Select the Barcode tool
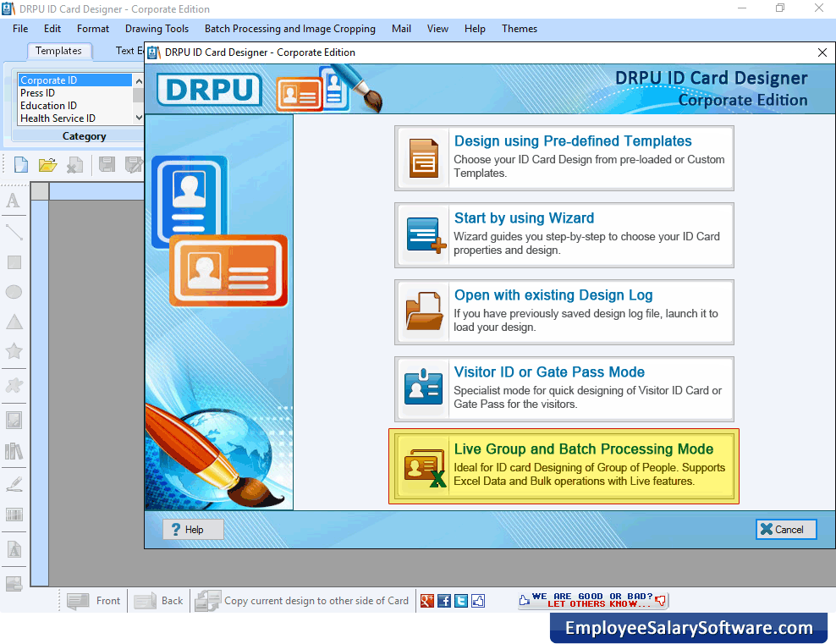Screen dimensions: 836x644 (x=14, y=515)
